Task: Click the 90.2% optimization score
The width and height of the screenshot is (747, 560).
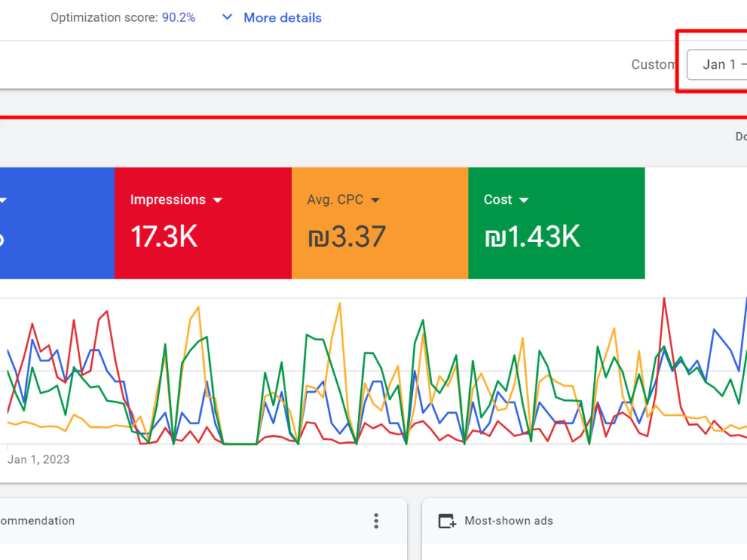Action: [x=179, y=18]
